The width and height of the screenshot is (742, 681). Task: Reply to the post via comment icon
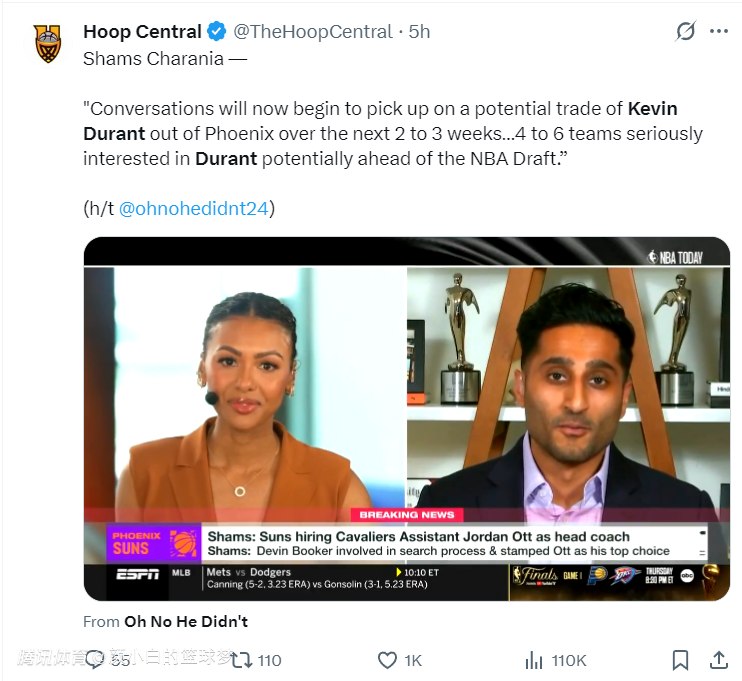pyautogui.click(x=95, y=659)
